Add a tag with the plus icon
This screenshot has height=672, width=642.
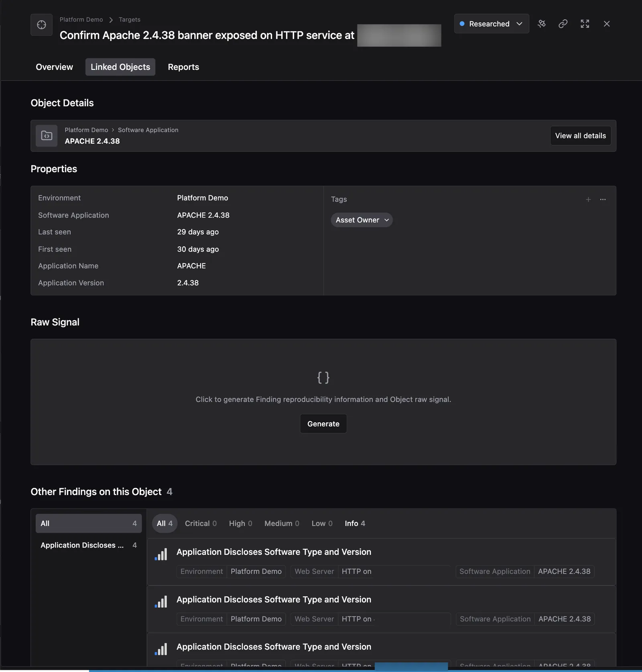pyautogui.click(x=588, y=200)
